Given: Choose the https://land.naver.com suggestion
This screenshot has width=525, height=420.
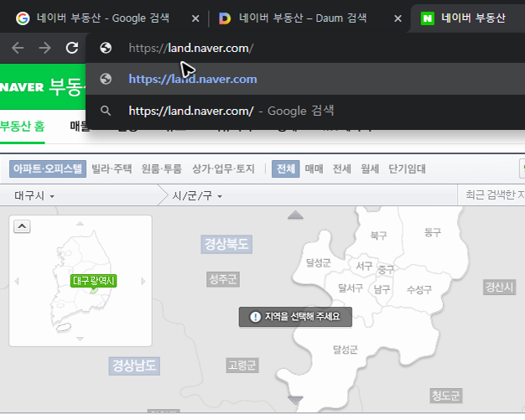Looking at the screenshot, I should [305, 79].
